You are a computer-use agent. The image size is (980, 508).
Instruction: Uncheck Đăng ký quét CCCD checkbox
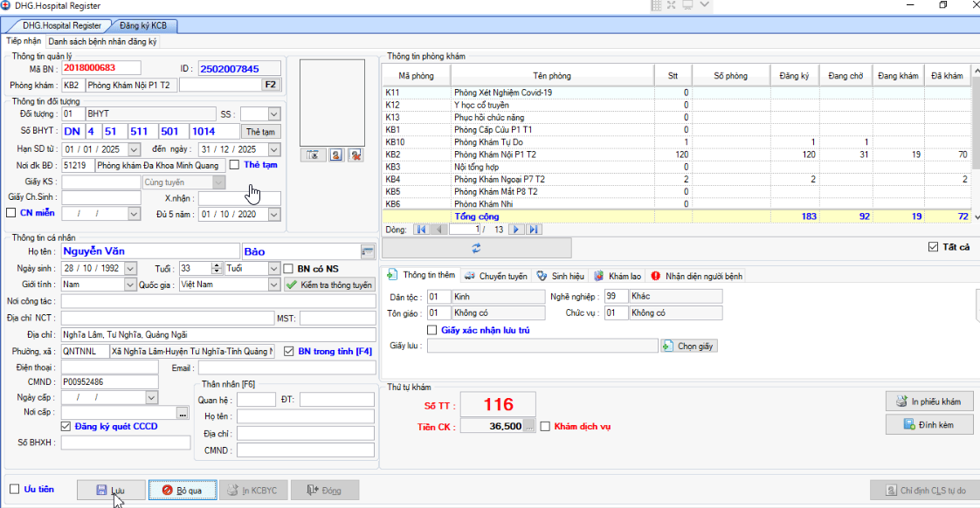(66, 426)
